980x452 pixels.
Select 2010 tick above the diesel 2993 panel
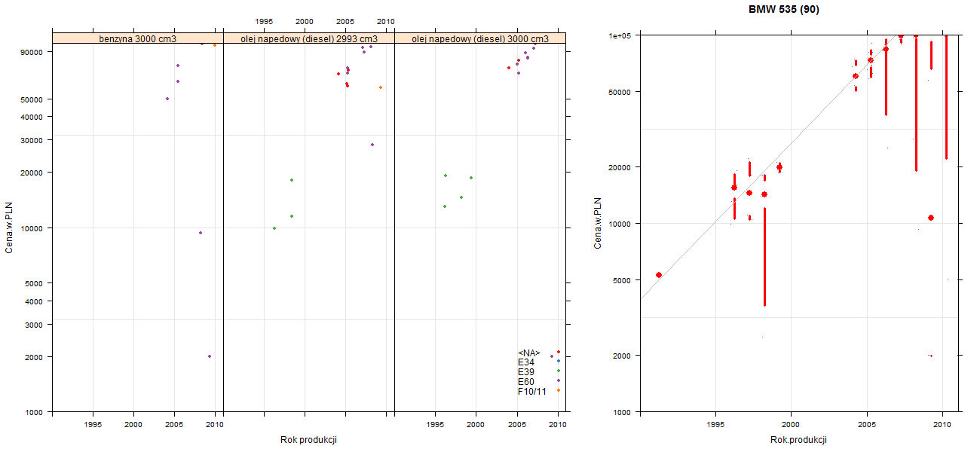click(385, 21)
